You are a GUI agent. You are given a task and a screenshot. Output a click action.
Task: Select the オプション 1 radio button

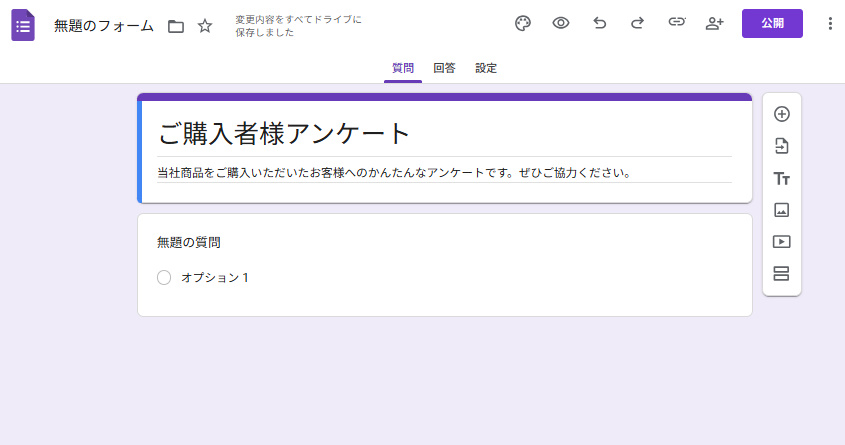[x=164, y=278]
